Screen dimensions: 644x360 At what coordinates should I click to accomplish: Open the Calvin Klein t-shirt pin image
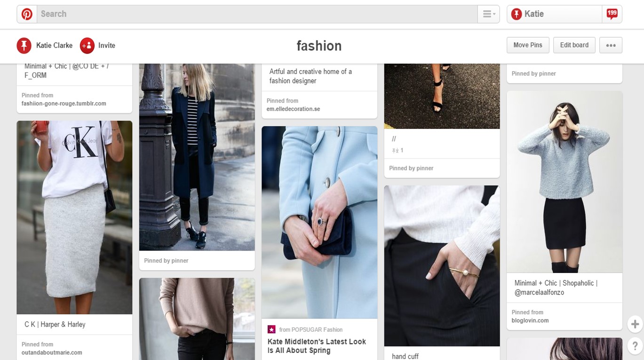click(74, 217)
